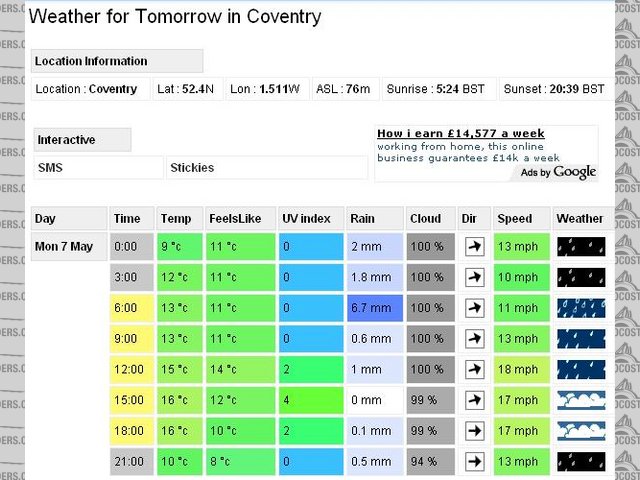The height and width of the screenshot is (480, 640).
Task: Click the wind direction arrow at 12:00
Action: [x=475, y=370]
